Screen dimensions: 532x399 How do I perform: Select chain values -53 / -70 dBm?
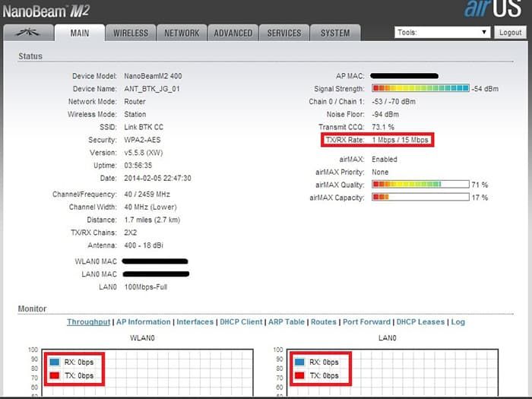click(394, 101)
